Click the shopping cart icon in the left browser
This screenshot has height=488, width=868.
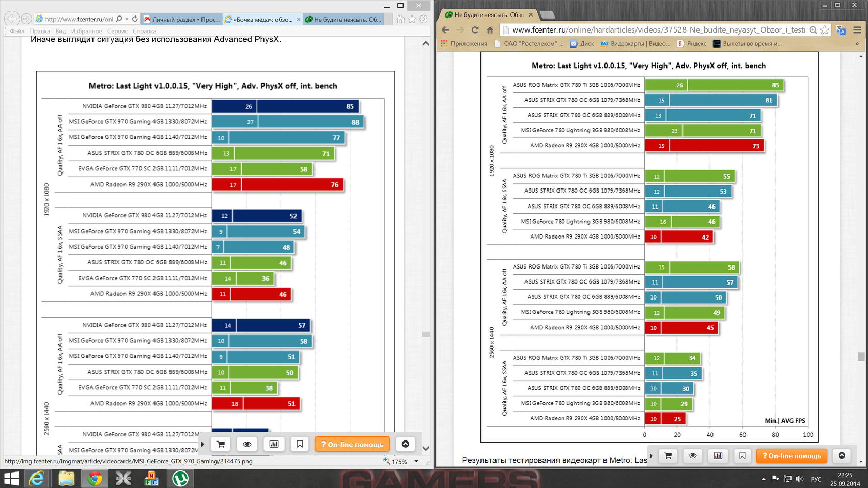point(221,444)
